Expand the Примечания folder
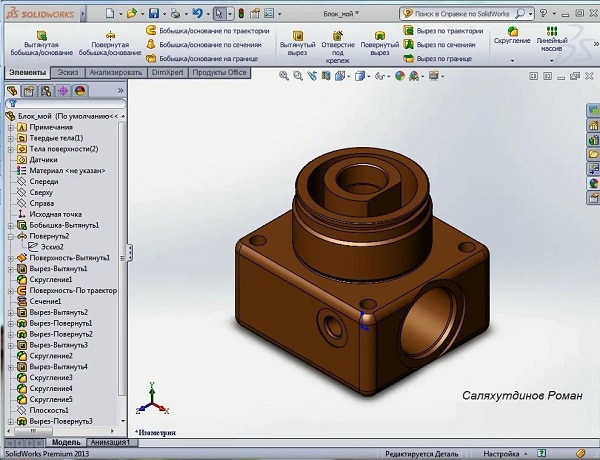This screenshot has height=460, width=600. pos(9,127)
